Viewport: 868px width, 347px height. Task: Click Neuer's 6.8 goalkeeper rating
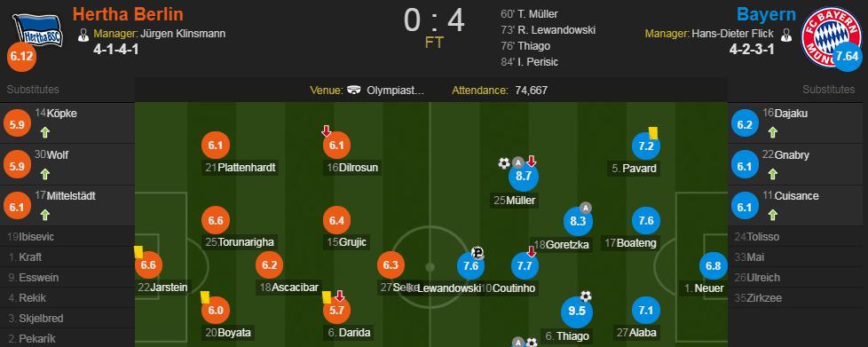[x=713, y=266]
